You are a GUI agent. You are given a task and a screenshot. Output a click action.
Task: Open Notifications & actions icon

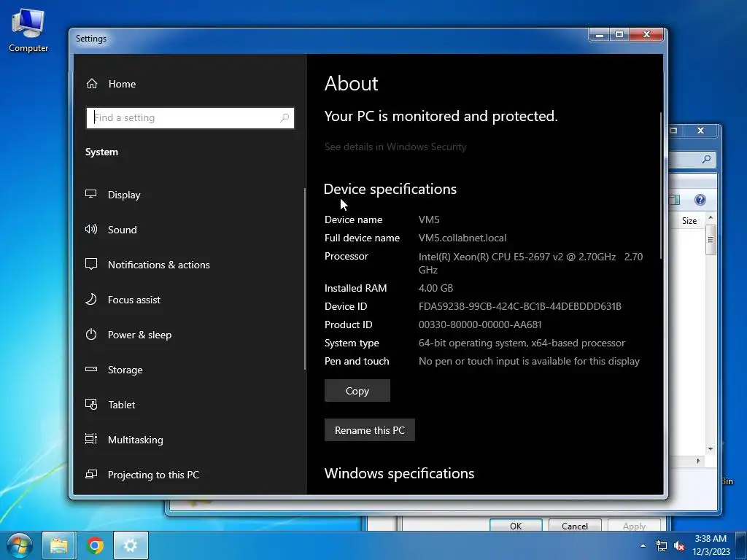pos(91,264)
